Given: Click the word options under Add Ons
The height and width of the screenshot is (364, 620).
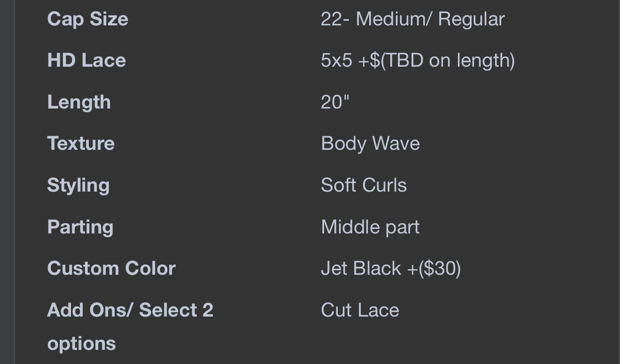Looking at the screenshot, I should coord(82,344).
